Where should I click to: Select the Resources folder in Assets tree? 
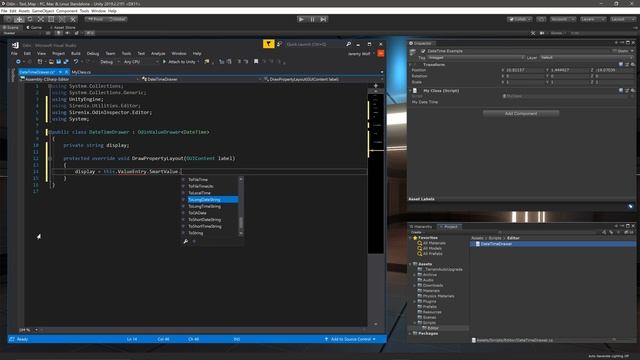click(x=432, y=312)
